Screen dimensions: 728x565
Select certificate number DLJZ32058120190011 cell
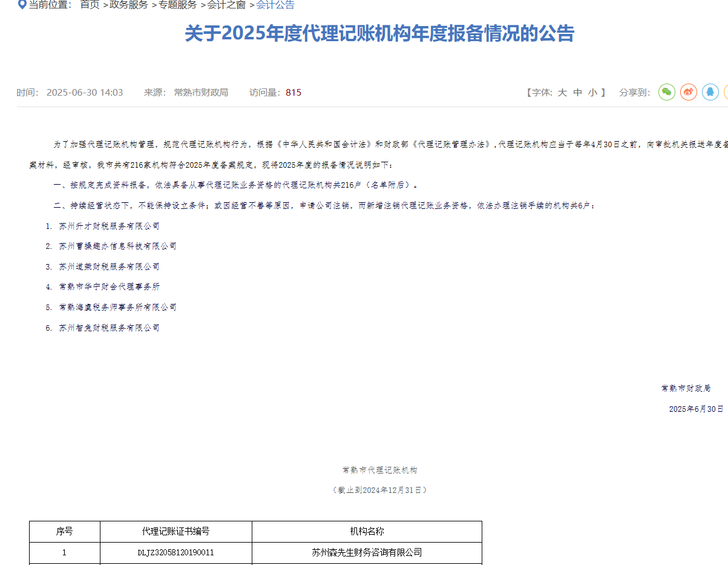coord(176,552)
